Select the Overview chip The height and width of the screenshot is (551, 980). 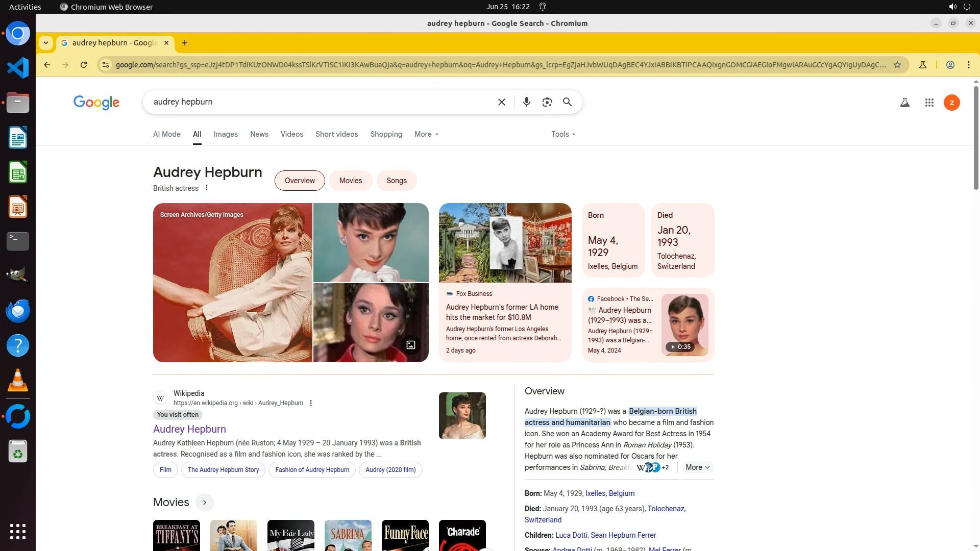(300, 181)
